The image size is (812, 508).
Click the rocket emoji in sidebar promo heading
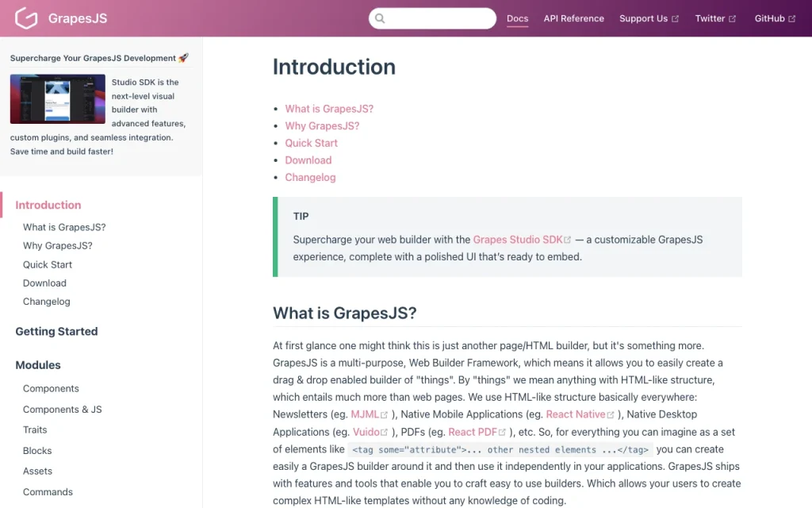pyautogui.click(x=183, y=58)
